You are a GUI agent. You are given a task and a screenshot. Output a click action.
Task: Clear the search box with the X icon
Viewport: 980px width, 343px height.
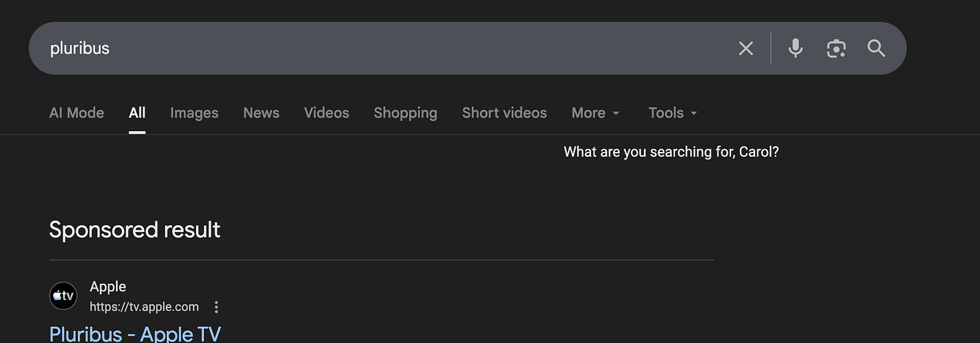tap(746, 48)
